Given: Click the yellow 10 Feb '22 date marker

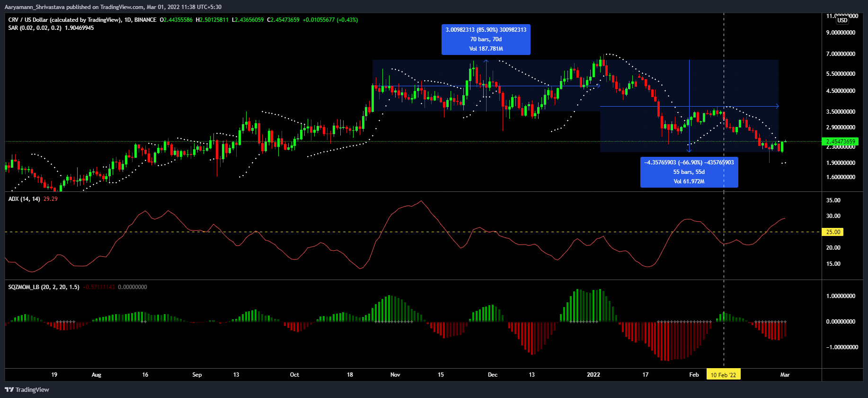Looking at the screenshot, I should click(723, 375).
